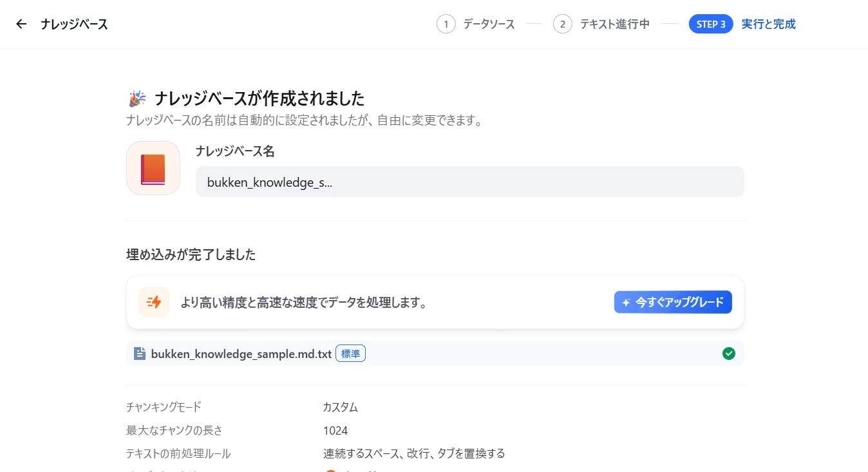Click the 今すぐアップグレード button
The image size is (868, 472).
(x=673, y=302)
